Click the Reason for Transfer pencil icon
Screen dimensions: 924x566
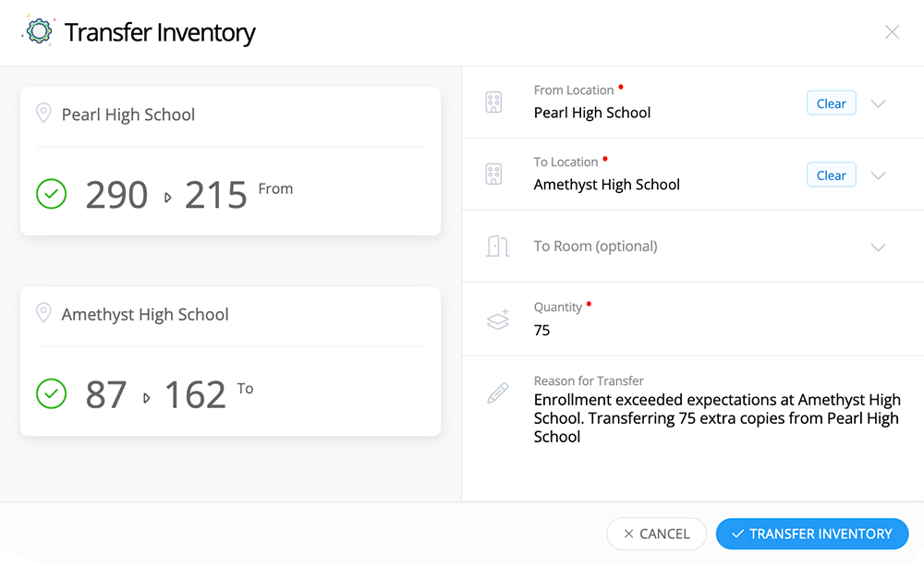click(x=496, y=391)
